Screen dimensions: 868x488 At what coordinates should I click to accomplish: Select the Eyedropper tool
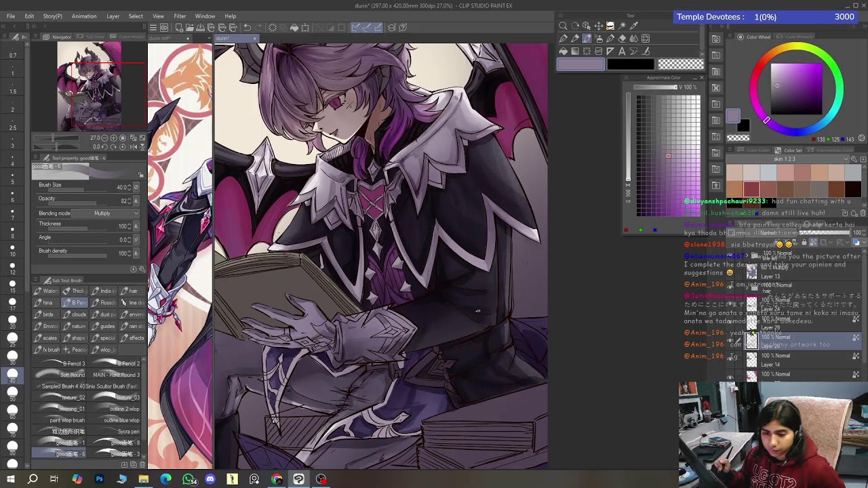(633, 26)
